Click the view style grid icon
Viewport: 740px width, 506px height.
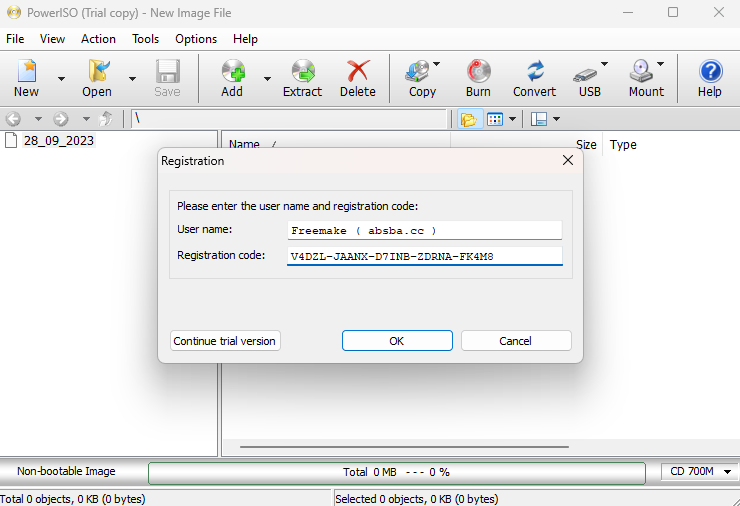click(x=495, y=119)
